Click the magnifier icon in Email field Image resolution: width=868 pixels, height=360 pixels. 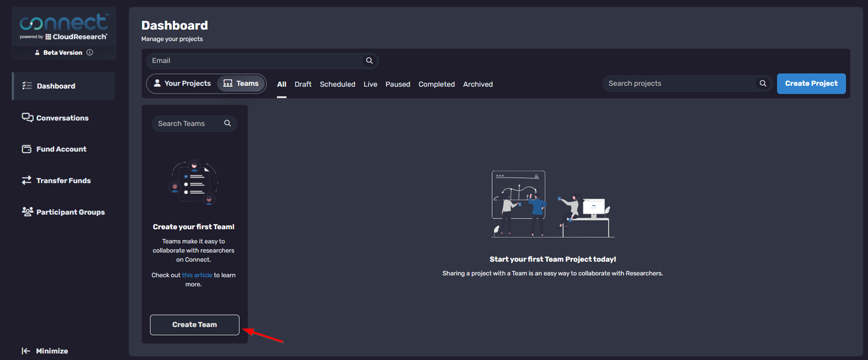tap(369, 61)
